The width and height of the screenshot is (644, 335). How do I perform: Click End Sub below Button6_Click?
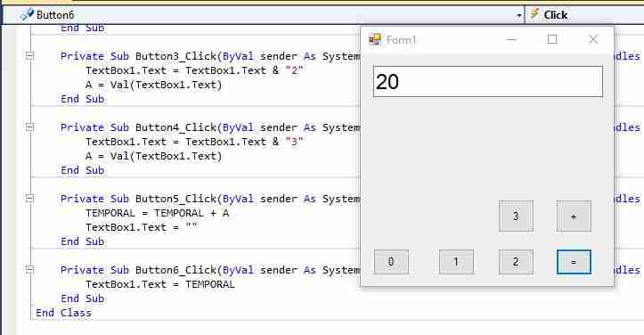[x=82, y=298]
